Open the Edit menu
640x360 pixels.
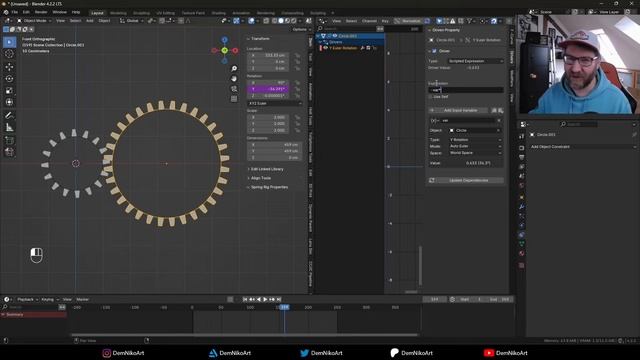pos(26,12)
